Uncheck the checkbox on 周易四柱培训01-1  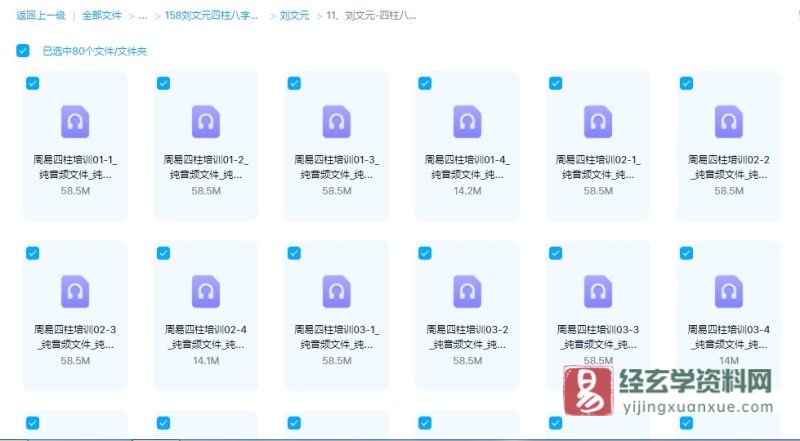tap(33, 84)
